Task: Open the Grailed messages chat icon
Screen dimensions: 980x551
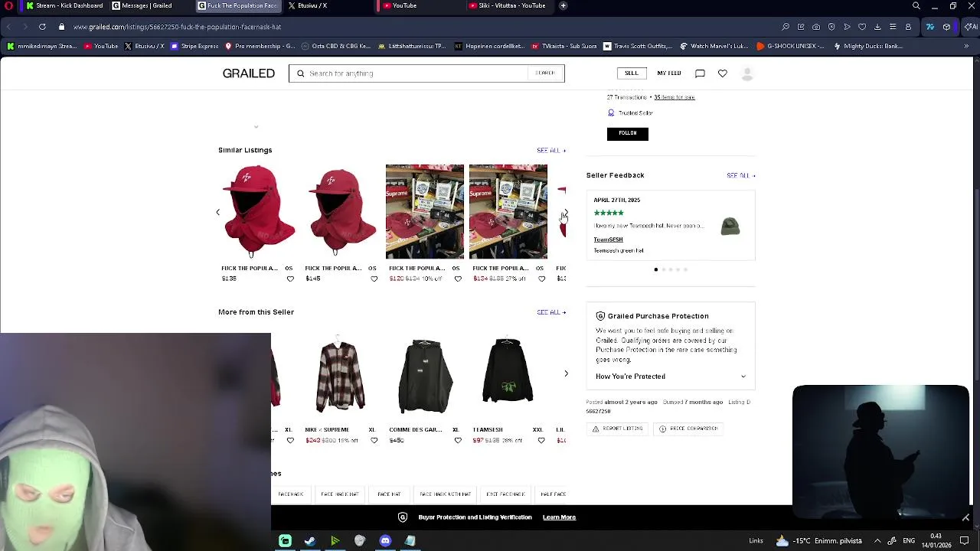Action: [700, 73]
